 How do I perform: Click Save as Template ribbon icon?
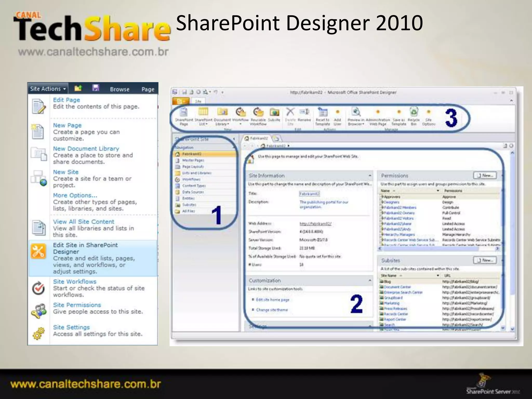pos(399,112)
